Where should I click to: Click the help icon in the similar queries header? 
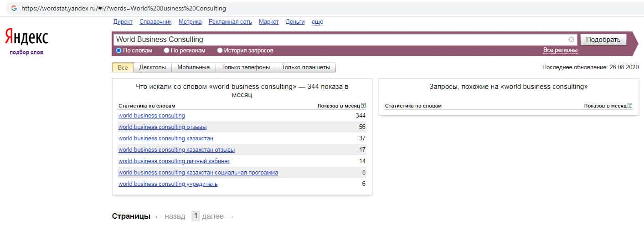630,106
